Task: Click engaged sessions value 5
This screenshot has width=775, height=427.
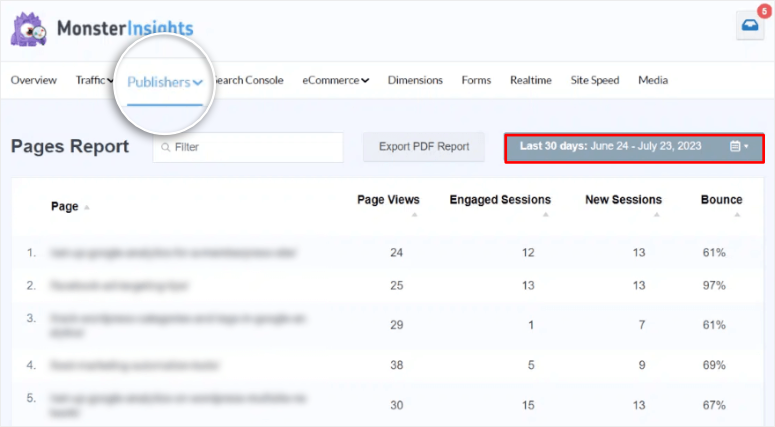Action: point(531,365)
